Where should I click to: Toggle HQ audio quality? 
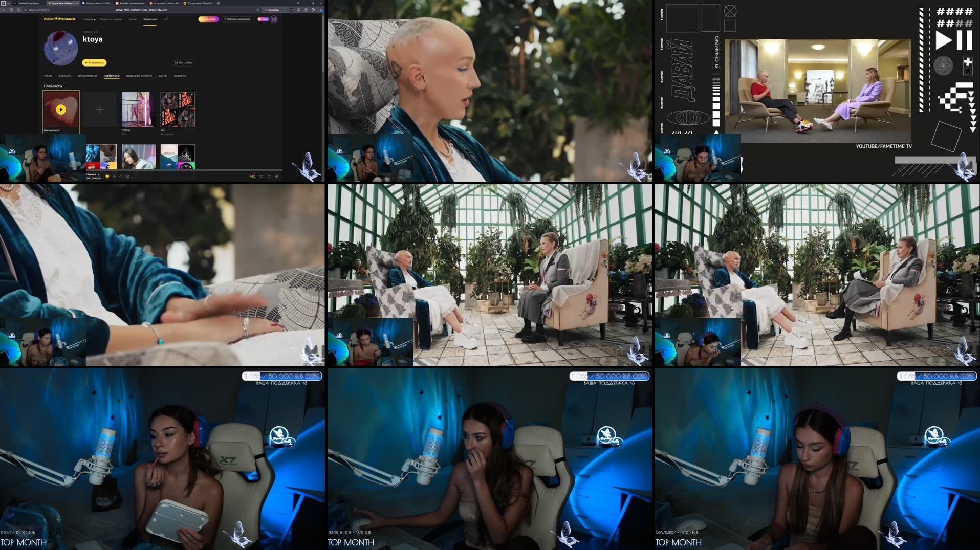[x=253, y=177]
